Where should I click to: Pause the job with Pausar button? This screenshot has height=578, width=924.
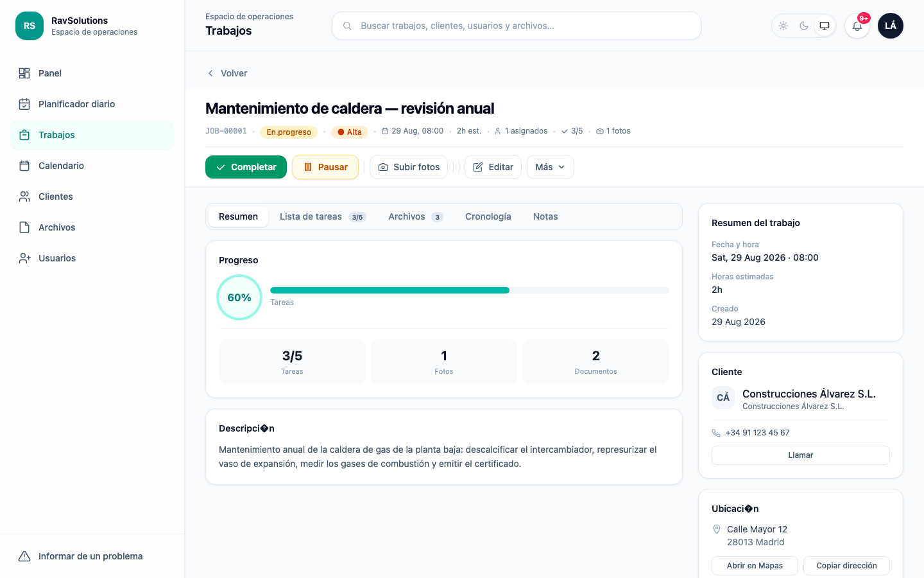325,167
